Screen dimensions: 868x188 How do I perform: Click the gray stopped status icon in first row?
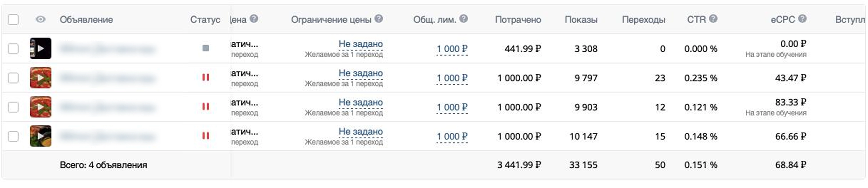206,48
